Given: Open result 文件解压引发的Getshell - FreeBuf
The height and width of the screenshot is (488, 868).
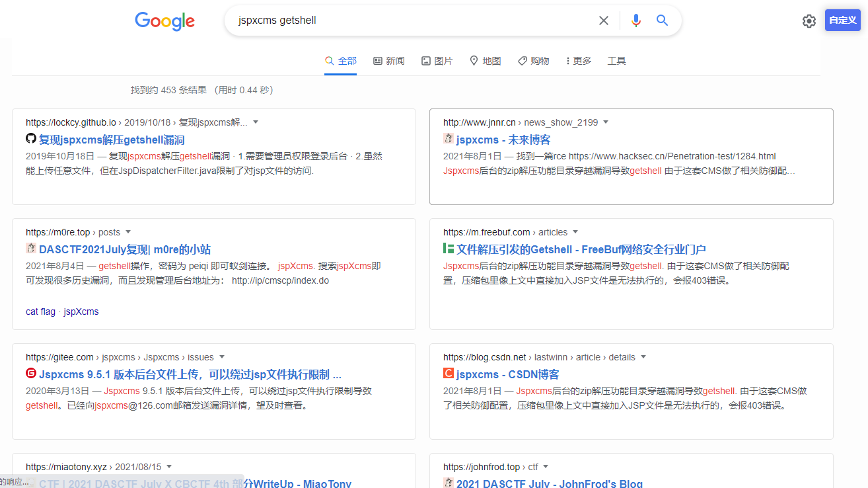Looking at the screenshot, I should pyautogui.click(x=581, y=249).
